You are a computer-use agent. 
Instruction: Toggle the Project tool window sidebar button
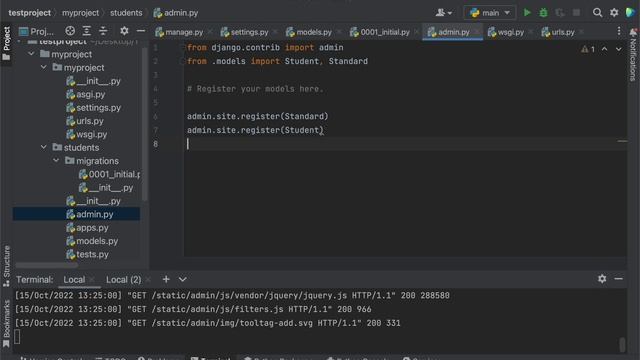[x=6, y=43]
